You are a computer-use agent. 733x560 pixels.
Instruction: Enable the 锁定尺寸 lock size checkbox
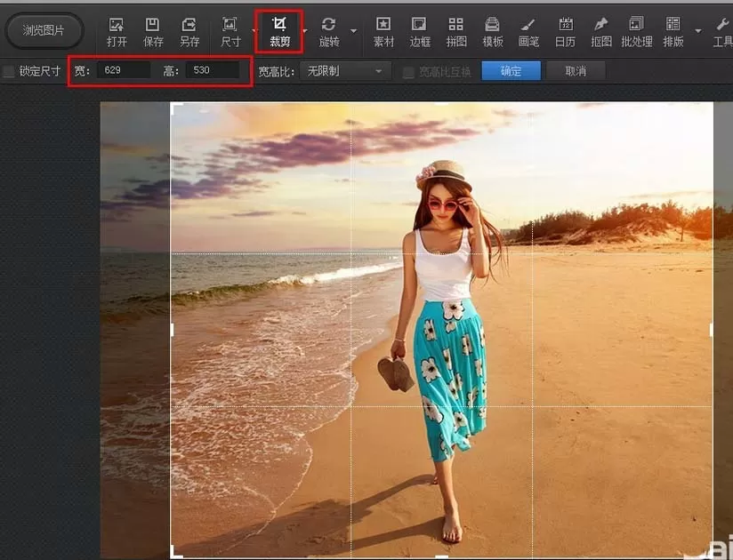coord(9,71)
